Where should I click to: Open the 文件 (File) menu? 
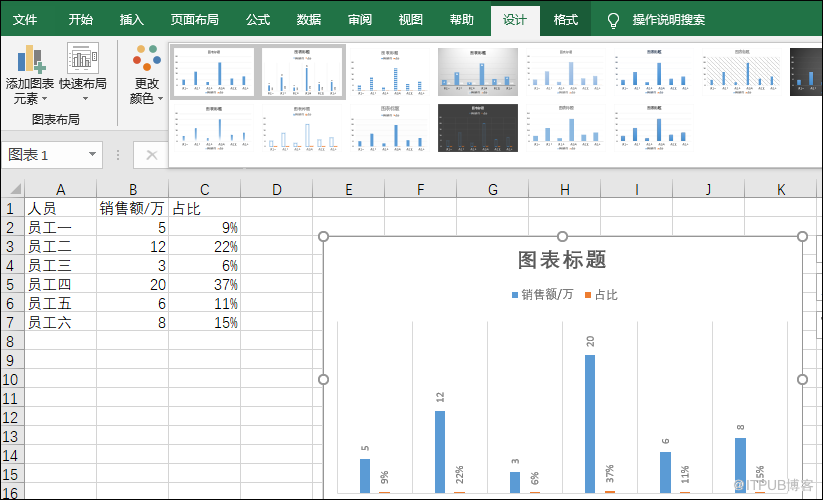pyautogui.click(x=25, y=20)
